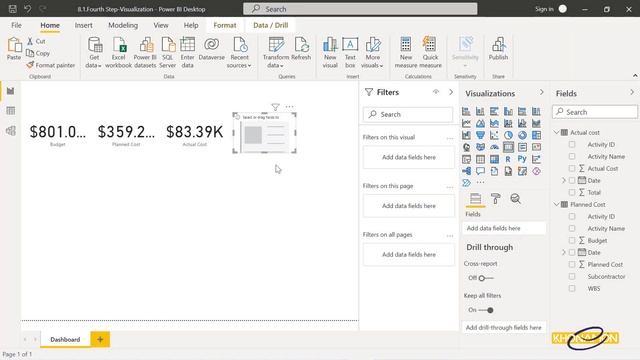The image size is (640, 360).
Task: Open the Analytics magnifier tab in Visualizations
Action: (x=516, y=199)
